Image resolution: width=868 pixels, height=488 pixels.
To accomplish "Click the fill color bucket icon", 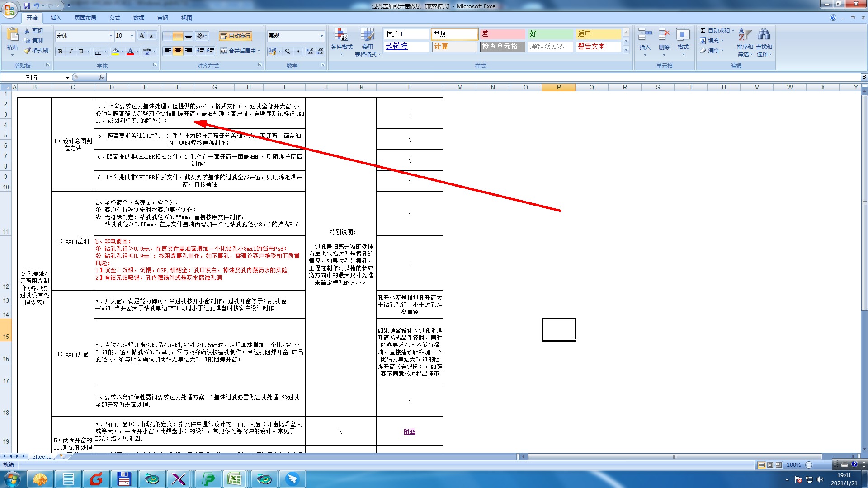I will click(115, 52).
